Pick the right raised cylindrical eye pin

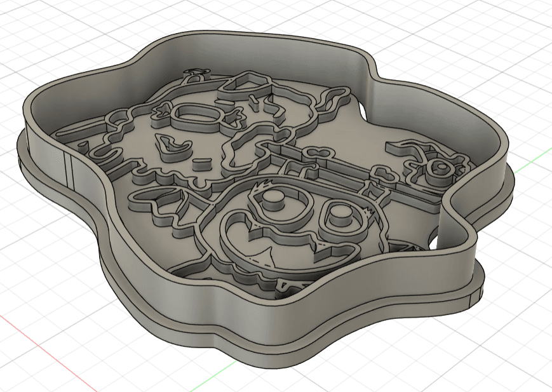(x=340, y=216)
